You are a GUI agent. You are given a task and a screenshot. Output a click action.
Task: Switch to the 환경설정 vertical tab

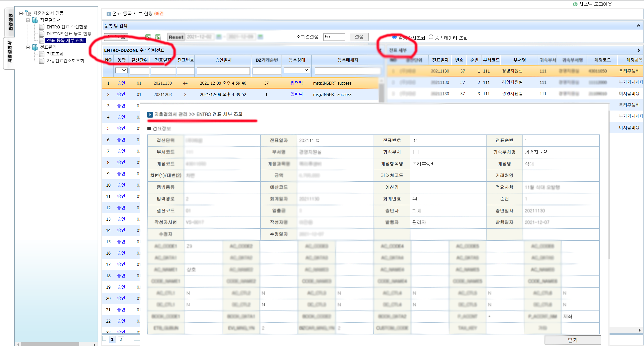(x=10, y=22)
